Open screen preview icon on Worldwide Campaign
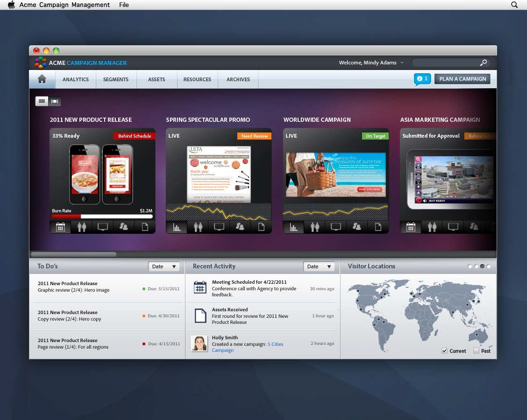Viewport: 527px width, 420px height. pos(336,227)
